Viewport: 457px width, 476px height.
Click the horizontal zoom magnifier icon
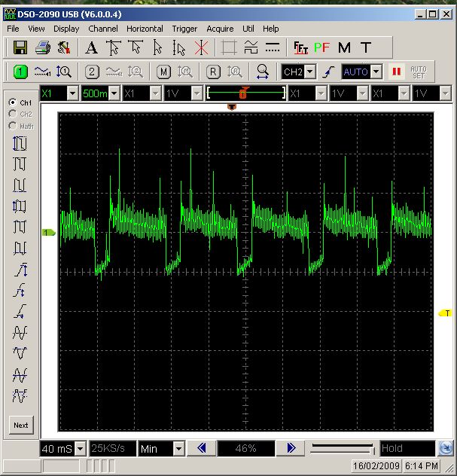pyautogui.click(x=263, y=72)
